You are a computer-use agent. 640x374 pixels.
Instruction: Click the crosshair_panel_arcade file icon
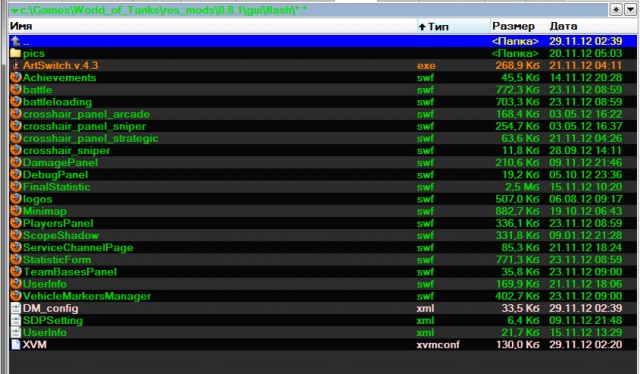16,114
